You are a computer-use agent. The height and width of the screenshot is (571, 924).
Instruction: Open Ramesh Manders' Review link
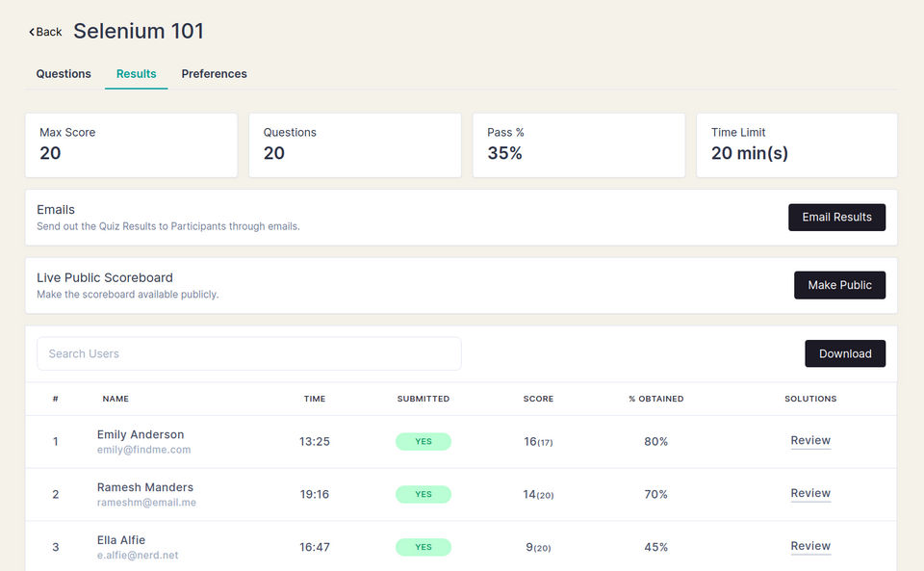(x=810, y=494)
